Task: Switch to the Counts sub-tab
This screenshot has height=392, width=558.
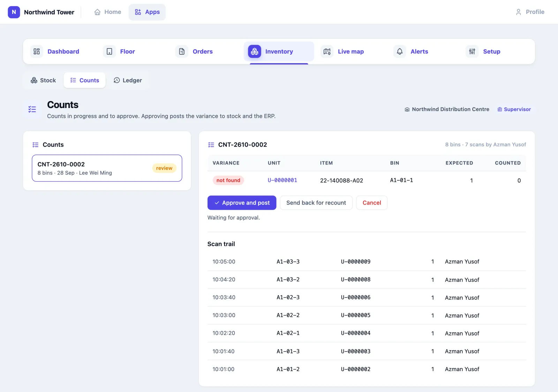Action: [x=84, y=80]
